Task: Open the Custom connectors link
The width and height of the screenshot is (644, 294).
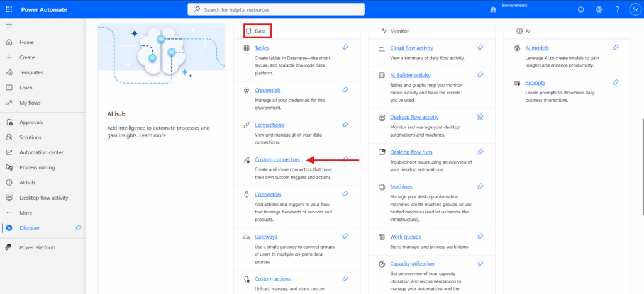Action: click(x=277, y=159)
